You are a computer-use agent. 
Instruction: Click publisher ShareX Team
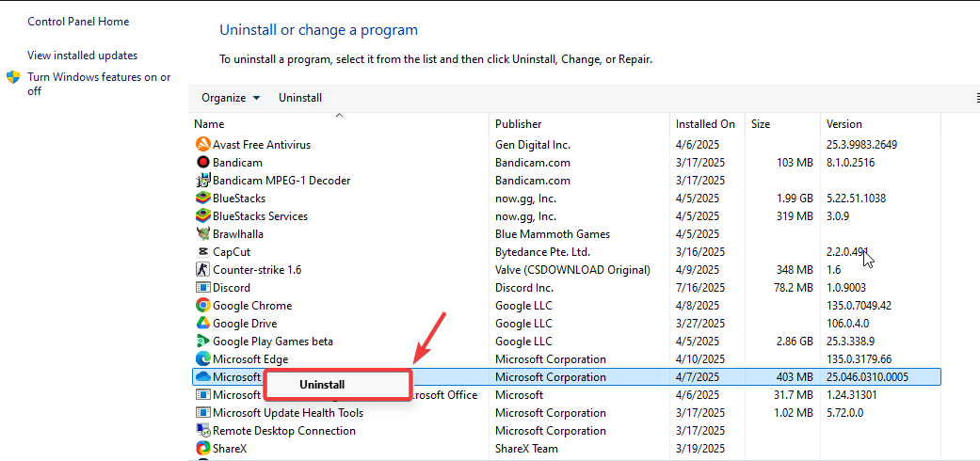pyautogui.click(x=526, y=449)
